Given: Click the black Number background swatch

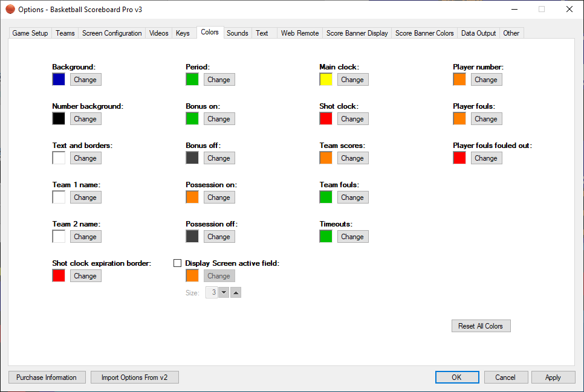Looking at the screenshot, I should click(x=59, y=119).
